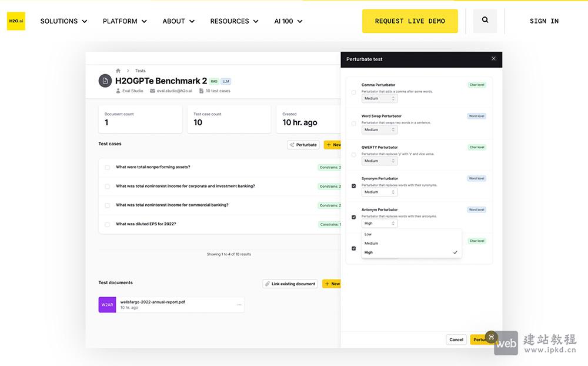
Task: Open the SOLUTIONS navigation menu
Action: click(x=64, y=21)
